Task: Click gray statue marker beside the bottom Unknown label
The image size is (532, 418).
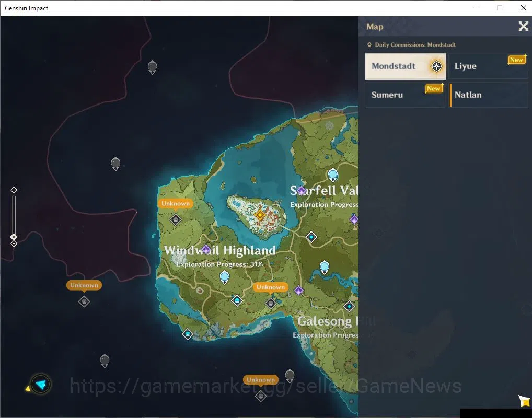Action: [x=290, y=376]
